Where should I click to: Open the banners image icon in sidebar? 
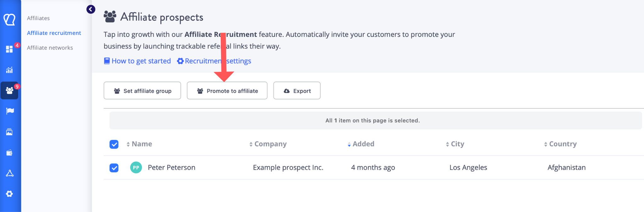9,132
